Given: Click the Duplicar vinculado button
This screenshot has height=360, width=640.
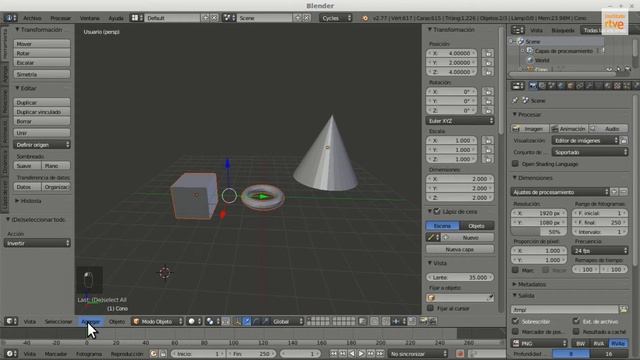Looking at the screenshot, I should tap(42, 112).
